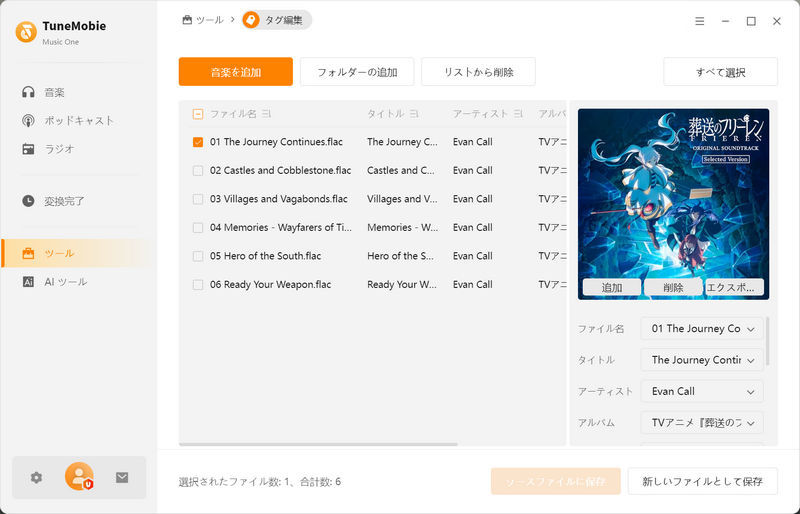The image size is (800, 514).
Task: Click the settings gear icon in sidebar
Action: click(36, 477)
